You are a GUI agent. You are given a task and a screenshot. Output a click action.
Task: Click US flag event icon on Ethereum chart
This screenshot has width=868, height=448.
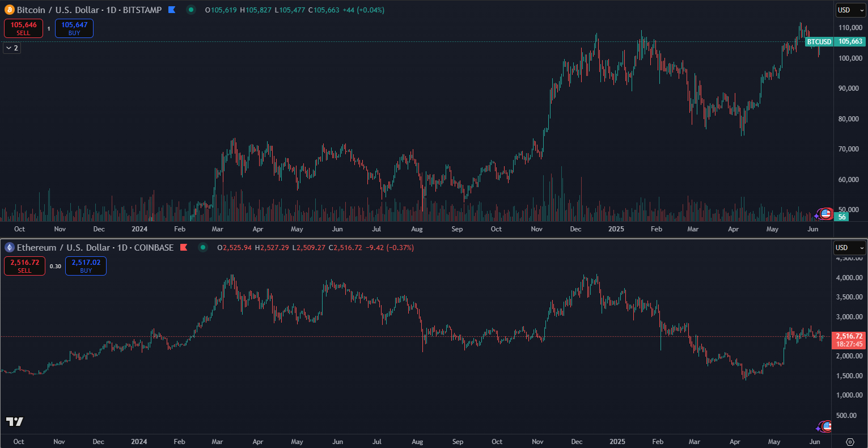(827, 426)
